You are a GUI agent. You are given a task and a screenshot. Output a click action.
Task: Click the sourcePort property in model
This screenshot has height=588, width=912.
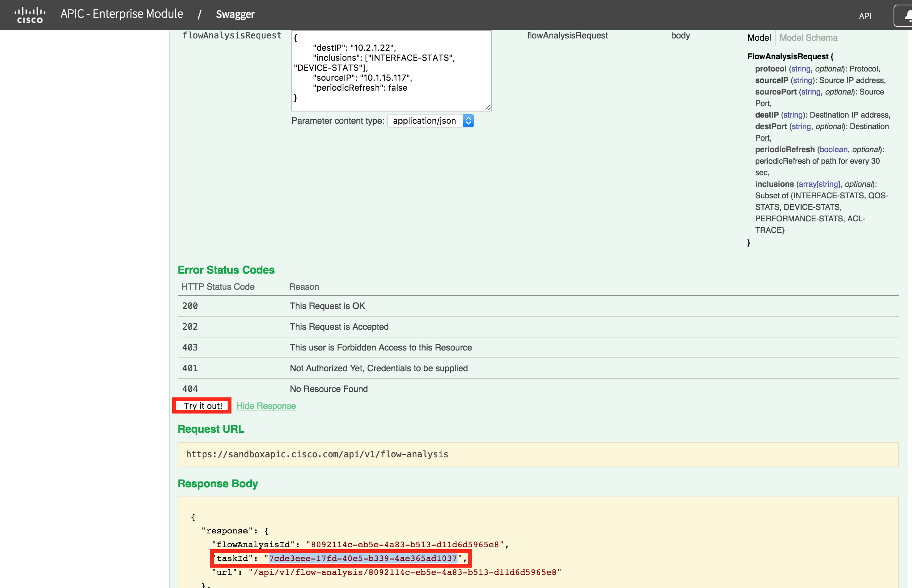776,92
